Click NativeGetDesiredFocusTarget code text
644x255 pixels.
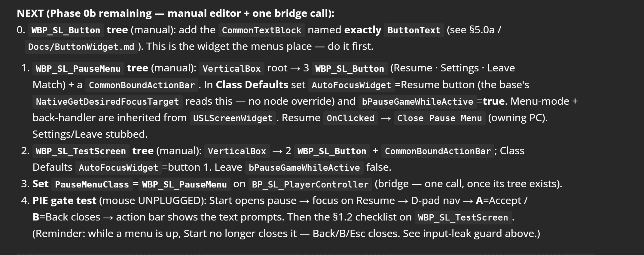coord(107,102)
